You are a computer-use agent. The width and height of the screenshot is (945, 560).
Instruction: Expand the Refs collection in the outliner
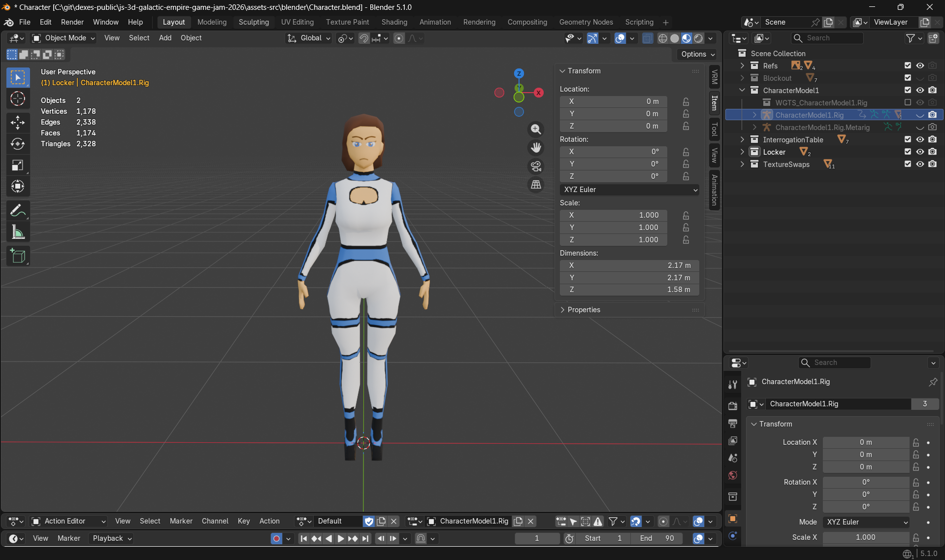pos(742,65)
